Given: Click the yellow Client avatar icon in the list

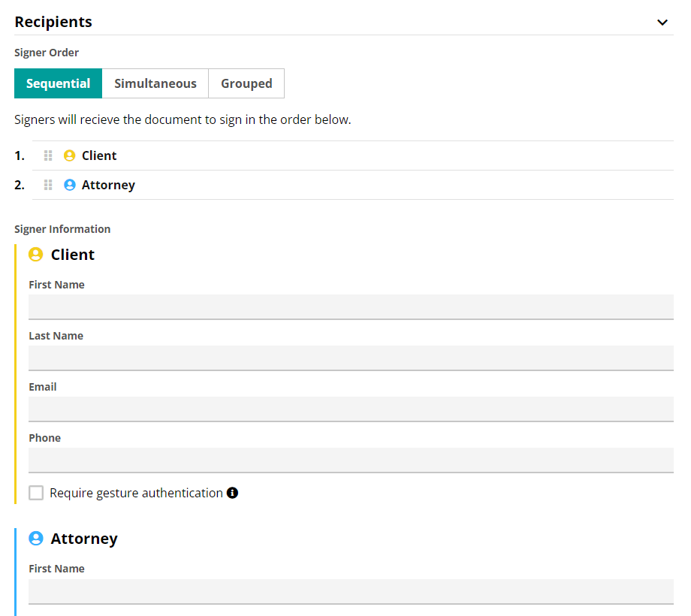Looking at the screenshot, I should tap(69, 156).
